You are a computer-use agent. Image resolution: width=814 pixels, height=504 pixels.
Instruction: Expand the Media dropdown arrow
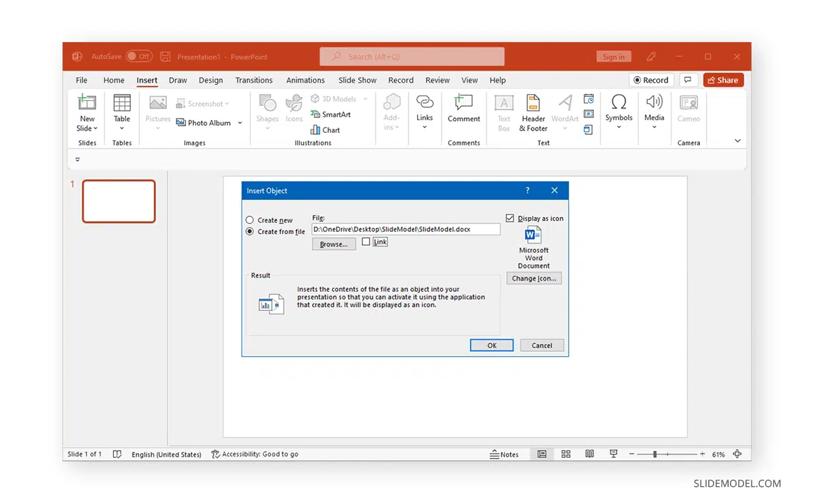click(x=654, y=127)
